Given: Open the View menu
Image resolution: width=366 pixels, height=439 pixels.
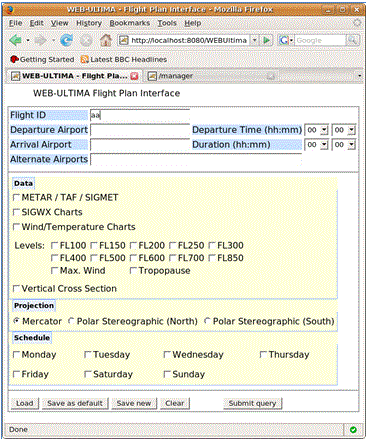Looking at the screenshot, I should pyautogui.click(x=59, y=23).
